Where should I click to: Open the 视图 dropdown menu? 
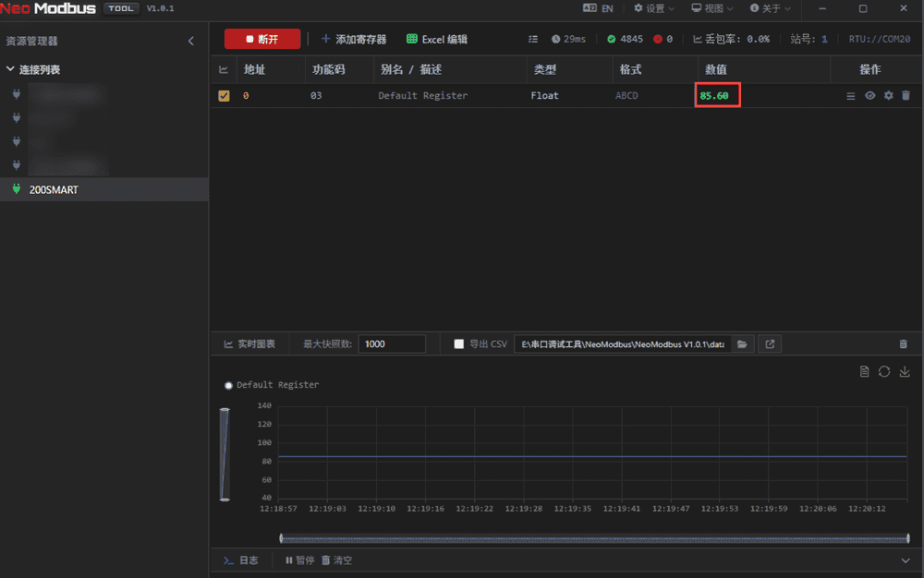712,8
